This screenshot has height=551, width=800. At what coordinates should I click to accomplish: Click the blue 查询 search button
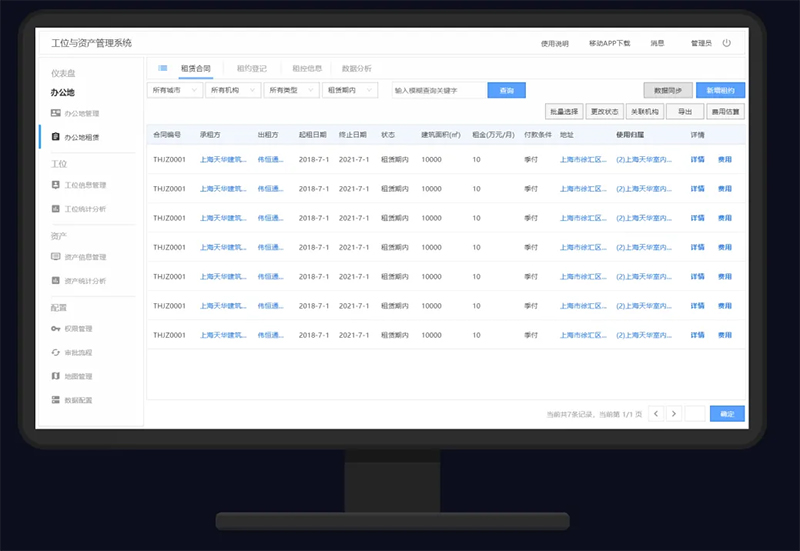[506, 90]
